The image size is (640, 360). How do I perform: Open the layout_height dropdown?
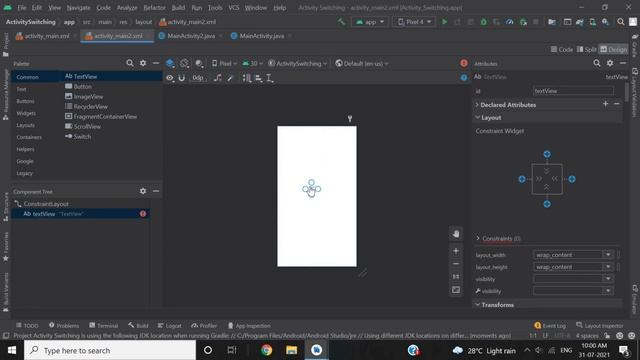(608, 267)
